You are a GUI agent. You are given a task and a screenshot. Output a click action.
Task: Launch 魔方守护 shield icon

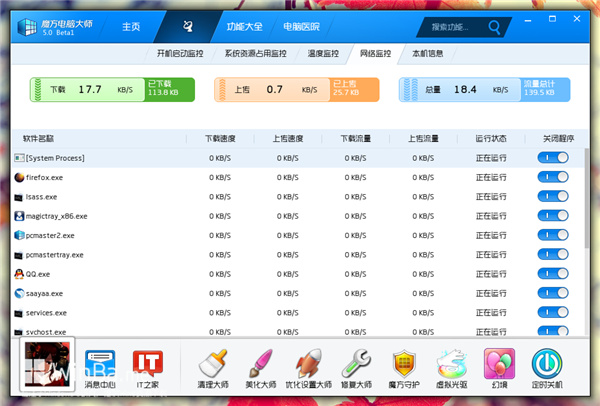[404, 366]
